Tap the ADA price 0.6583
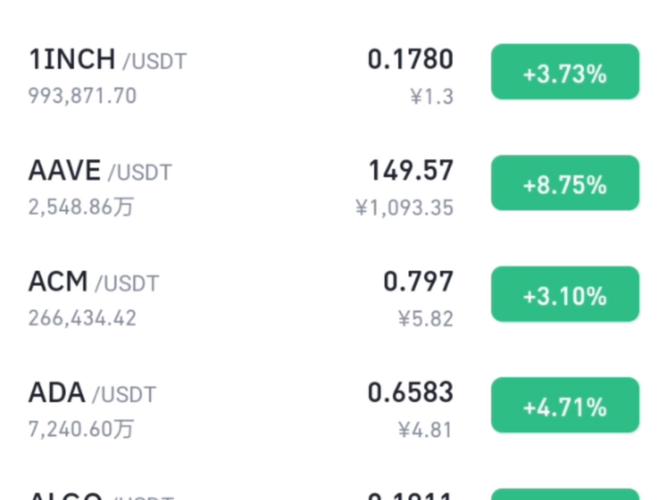Viewport: 667px width, 500px height. pos(410,392)
